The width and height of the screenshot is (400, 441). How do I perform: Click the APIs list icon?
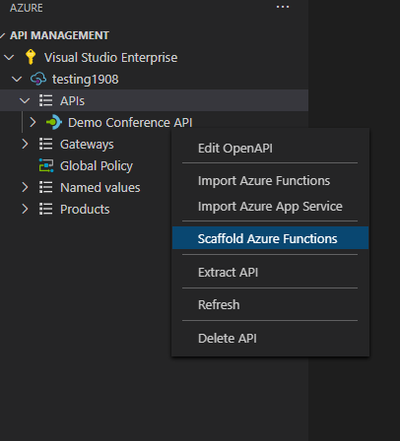[x=46, y=100]
